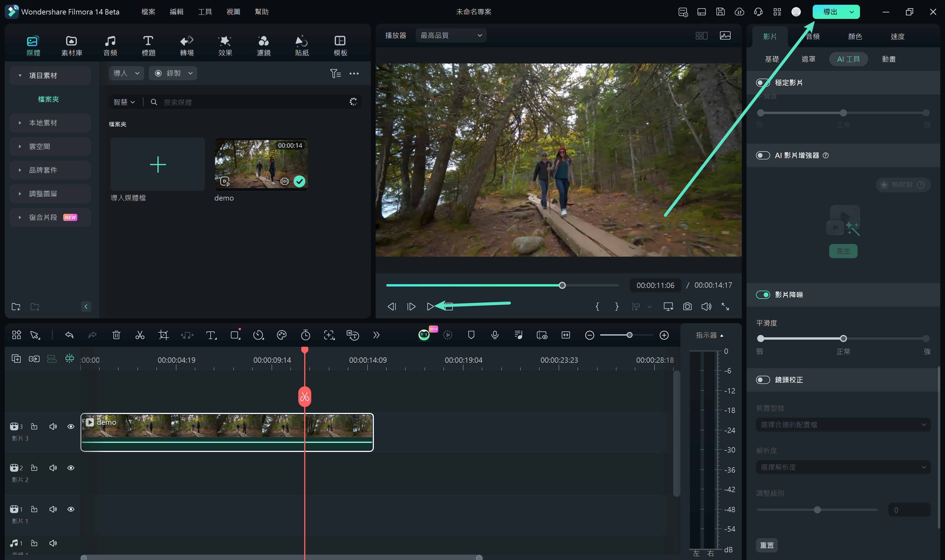
Task: Switch to the 速度 properties tab
Action: [x=897, y=37]
